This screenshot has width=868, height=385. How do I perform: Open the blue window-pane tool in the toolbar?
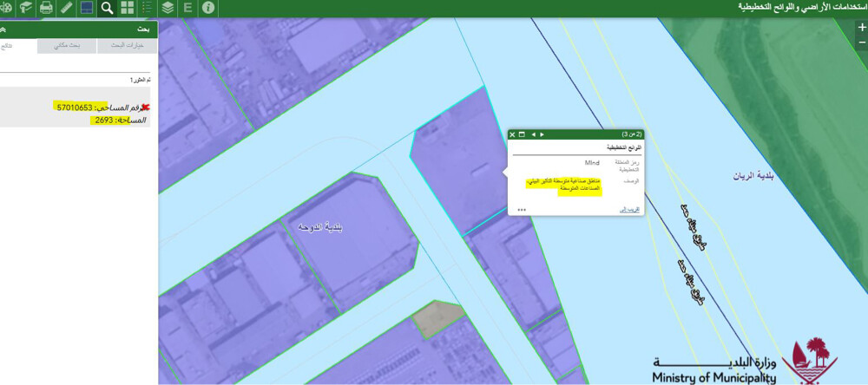point(86,8)
